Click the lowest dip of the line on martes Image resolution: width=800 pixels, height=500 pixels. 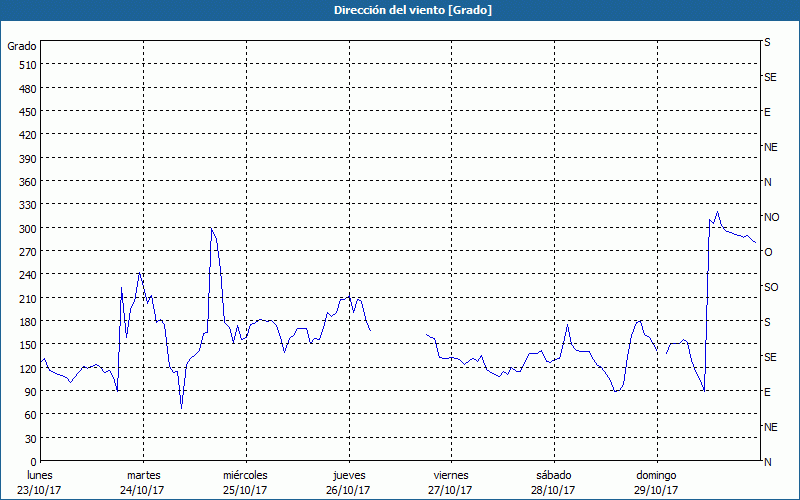click(x=181, y=407)
